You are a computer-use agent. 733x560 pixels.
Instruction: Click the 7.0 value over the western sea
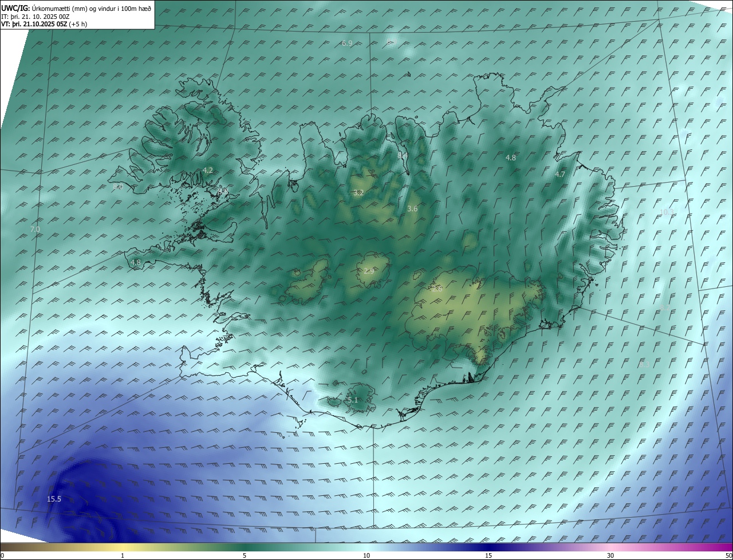point(35,229)
